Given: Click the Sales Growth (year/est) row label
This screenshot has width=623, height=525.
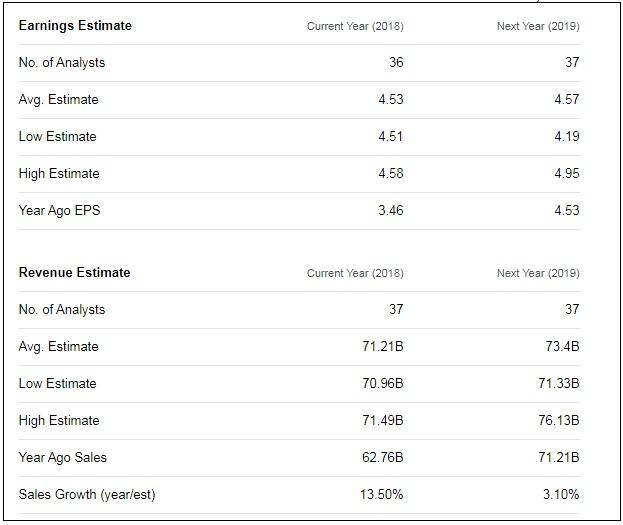Looking at the screenshot, I should coord(87,494).
